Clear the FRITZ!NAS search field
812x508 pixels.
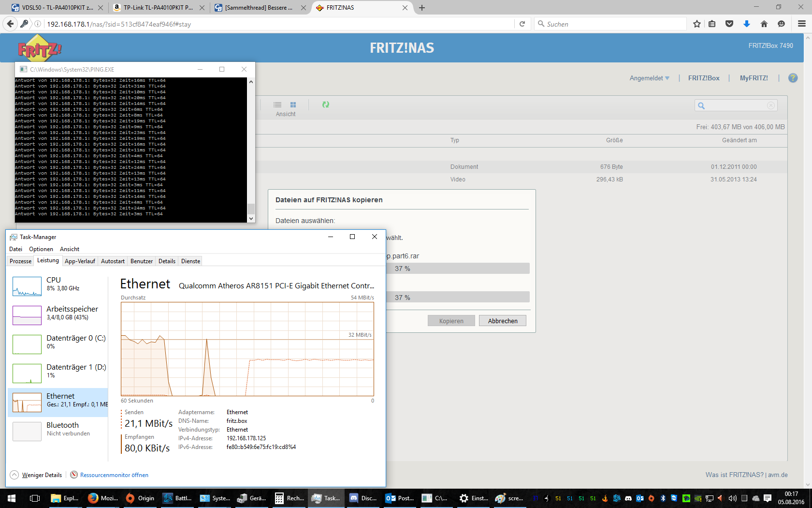click(771, 105)
